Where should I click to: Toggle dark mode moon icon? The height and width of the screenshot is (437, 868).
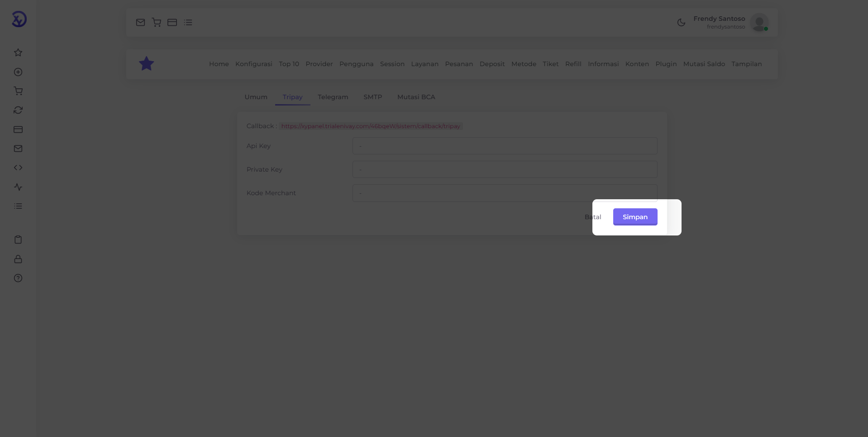681,22
